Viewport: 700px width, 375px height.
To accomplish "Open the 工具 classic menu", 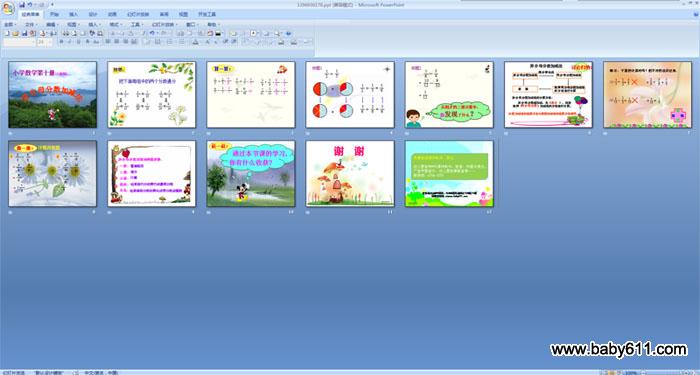I will tap(136, 25).
